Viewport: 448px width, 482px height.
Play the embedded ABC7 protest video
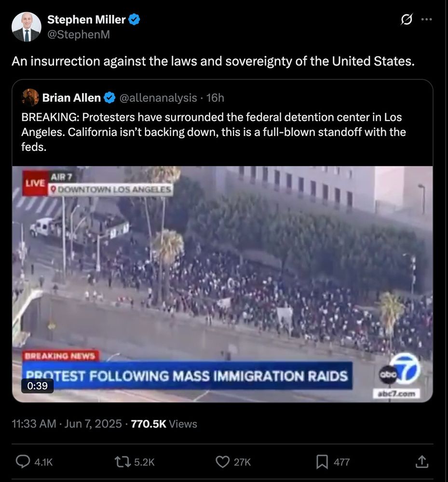[222, 284]
